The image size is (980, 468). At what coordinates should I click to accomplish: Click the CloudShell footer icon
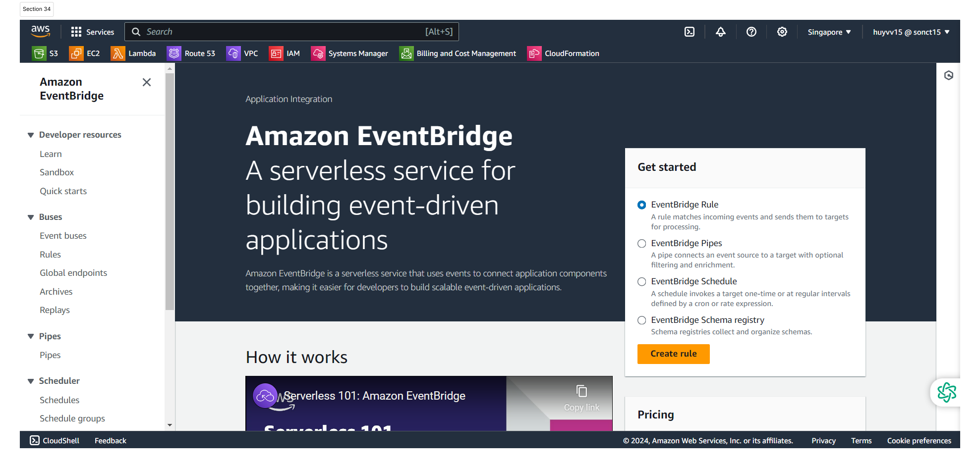(35, 440)
